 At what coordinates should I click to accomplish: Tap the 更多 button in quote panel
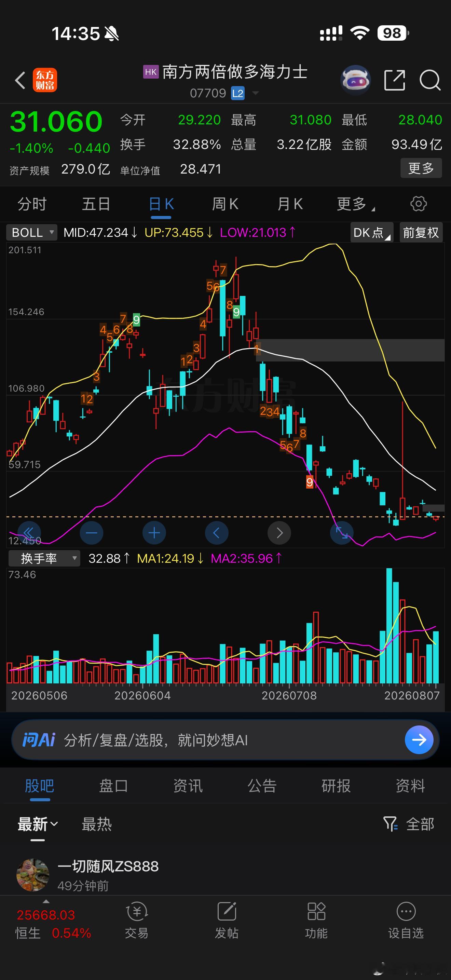coord(421,168)
